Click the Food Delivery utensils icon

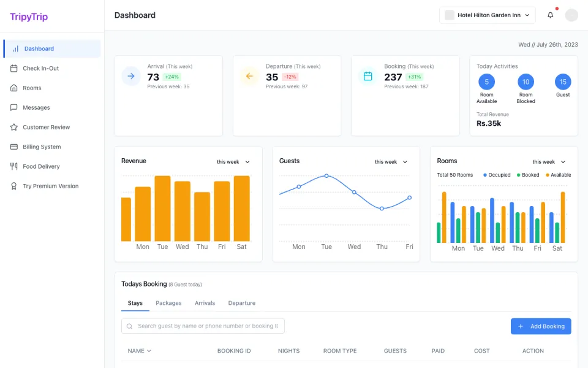pos(14,166)
